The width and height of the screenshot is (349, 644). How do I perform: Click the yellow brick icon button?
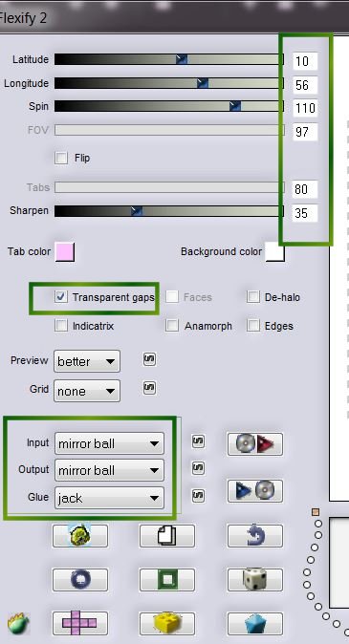tap(167, 623)
